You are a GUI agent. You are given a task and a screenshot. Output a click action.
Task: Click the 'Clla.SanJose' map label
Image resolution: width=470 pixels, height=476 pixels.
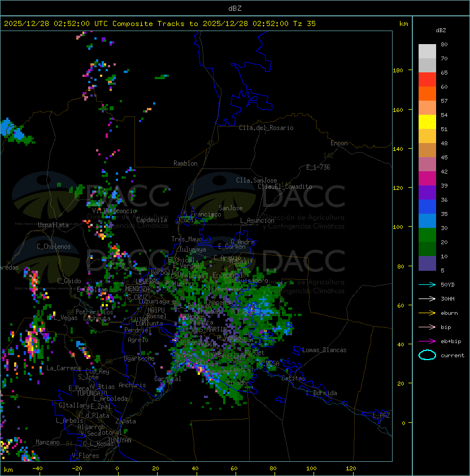(x=256, y=180)
